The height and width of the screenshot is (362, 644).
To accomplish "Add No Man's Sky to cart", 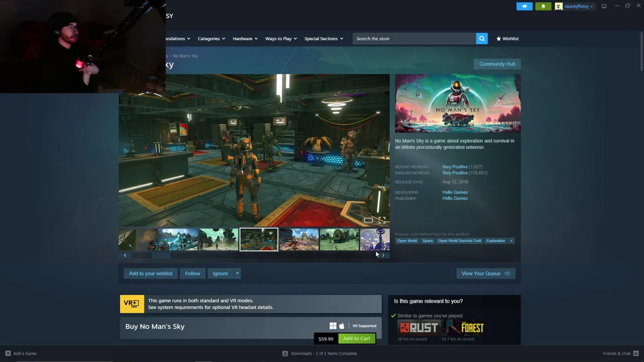I will (357, 338).
